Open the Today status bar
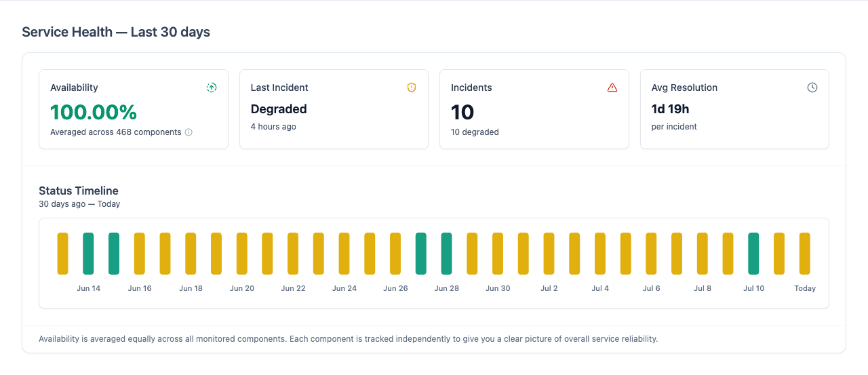This screenshot has height=375, width=868. (x=805, y=254)
